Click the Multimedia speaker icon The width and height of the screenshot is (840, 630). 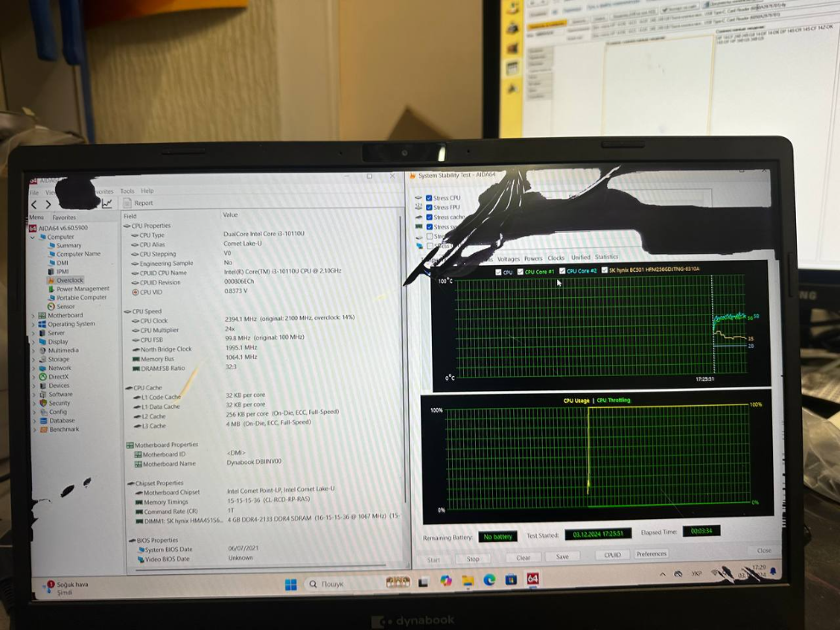coord(42,351)
